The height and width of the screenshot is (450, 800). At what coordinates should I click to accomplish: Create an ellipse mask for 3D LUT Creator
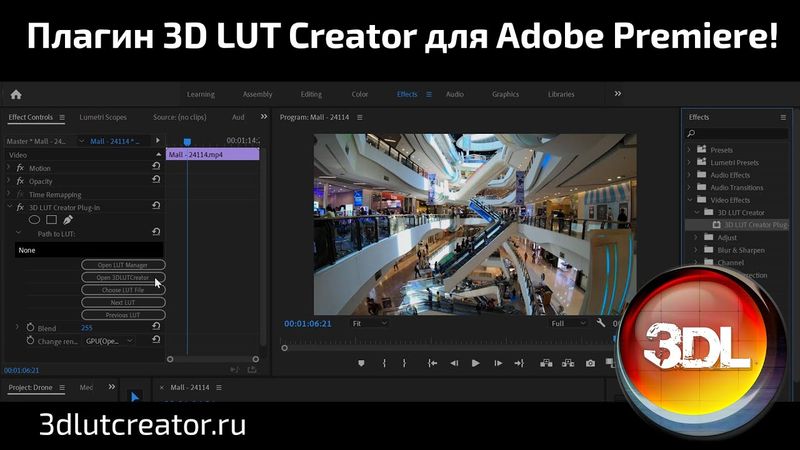[34, 220]
